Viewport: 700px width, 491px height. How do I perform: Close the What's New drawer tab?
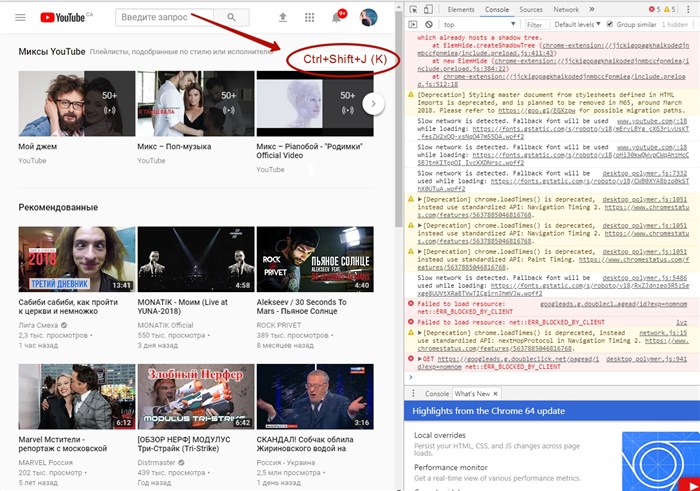coord(495,394)
